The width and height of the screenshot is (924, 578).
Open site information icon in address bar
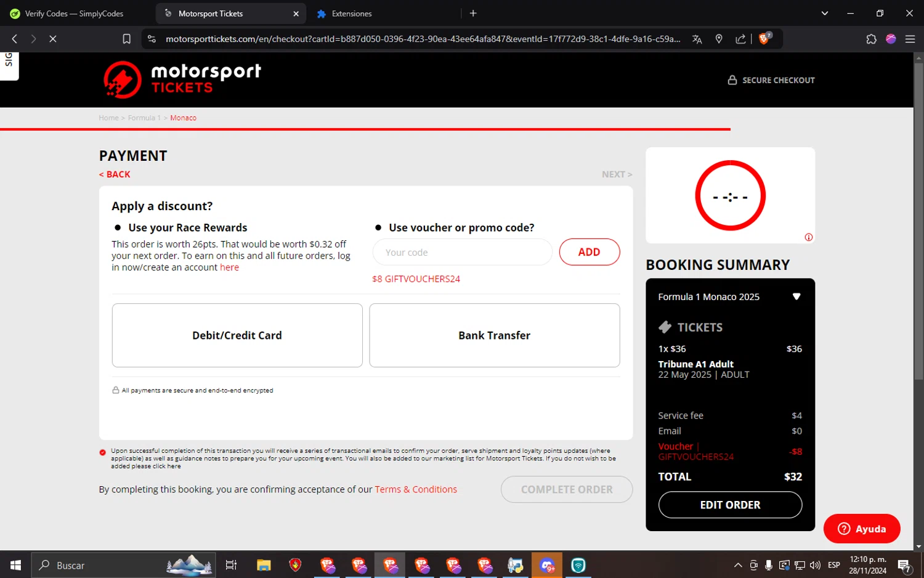coord(152,39)
